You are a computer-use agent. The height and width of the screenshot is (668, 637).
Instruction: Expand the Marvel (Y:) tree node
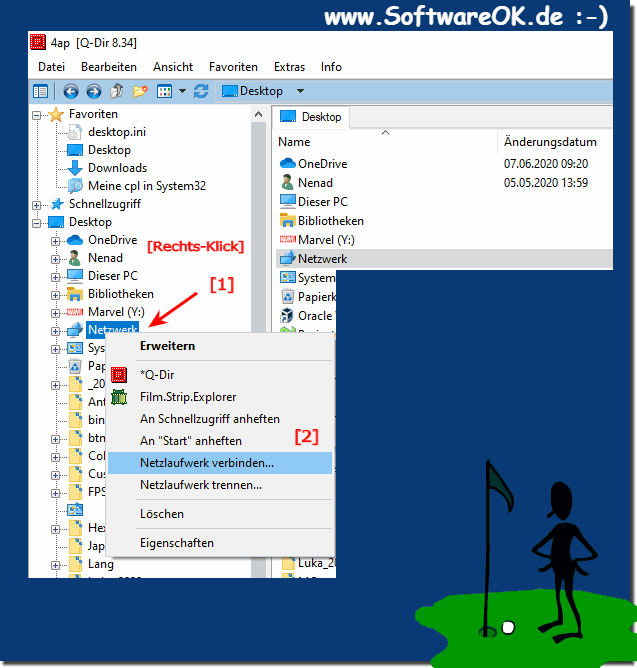pos(55,313)
